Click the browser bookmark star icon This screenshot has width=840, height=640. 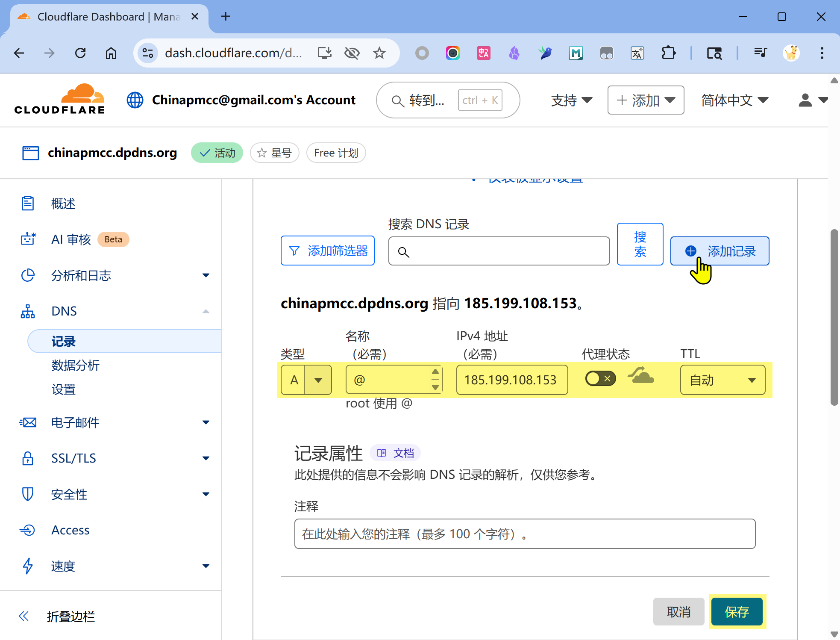[x=379, y=53]
